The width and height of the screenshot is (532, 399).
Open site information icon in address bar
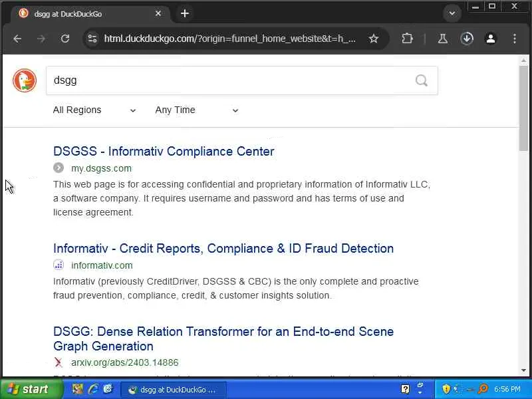click(x=92, y=39)
